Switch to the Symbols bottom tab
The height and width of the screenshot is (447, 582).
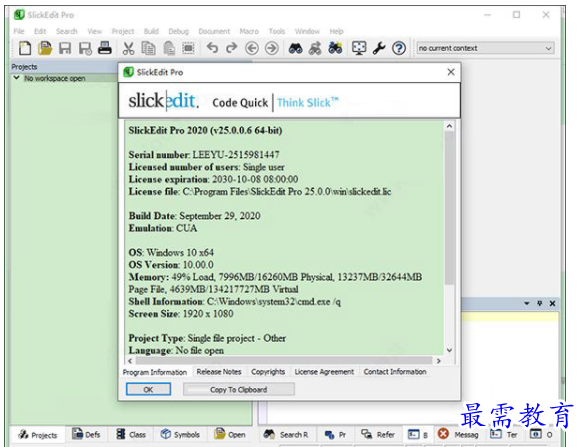(180, 434)
